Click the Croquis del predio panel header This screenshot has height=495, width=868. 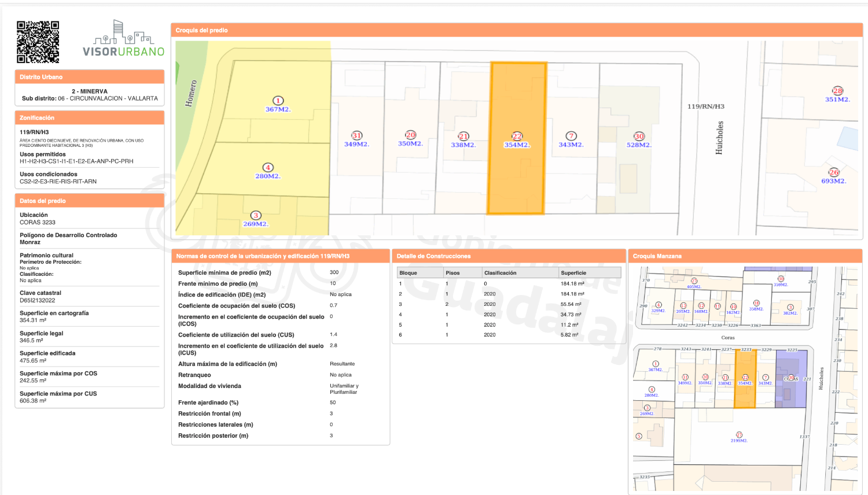516,30
